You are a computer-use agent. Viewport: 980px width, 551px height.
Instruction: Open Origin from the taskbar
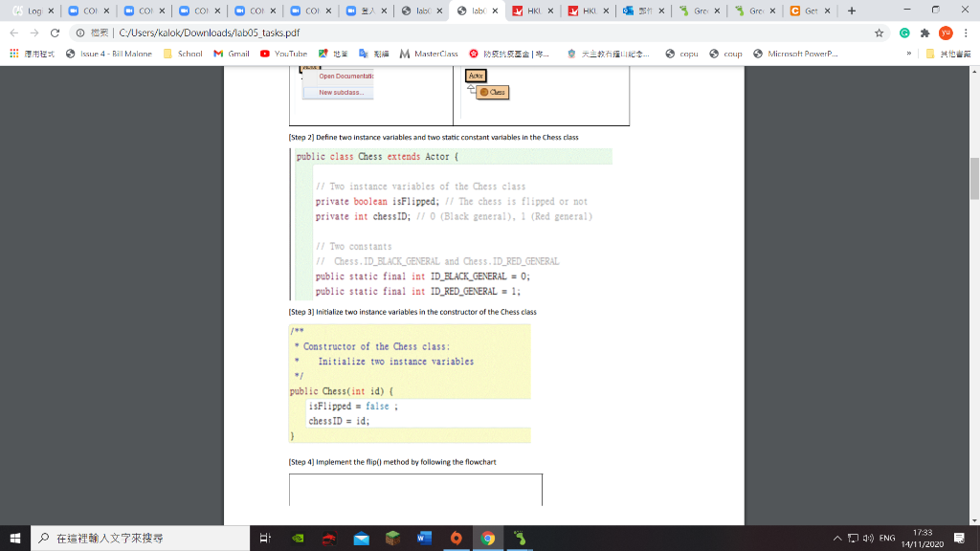457,538
